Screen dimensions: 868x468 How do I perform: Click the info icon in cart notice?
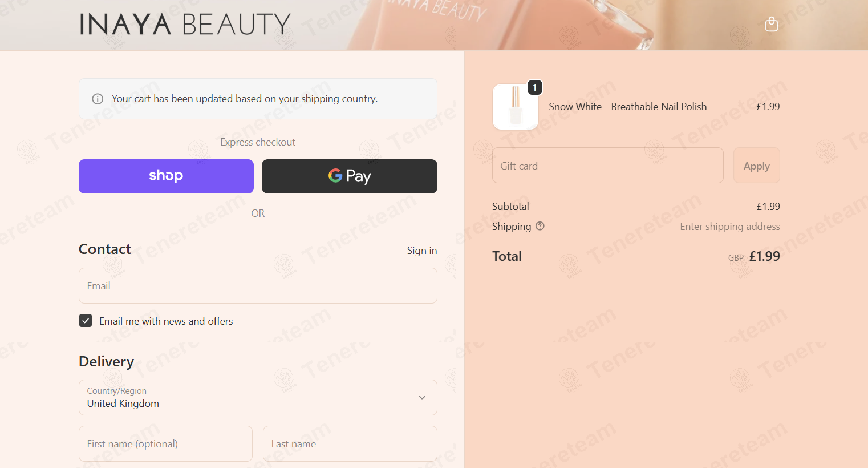click(98, 99)
